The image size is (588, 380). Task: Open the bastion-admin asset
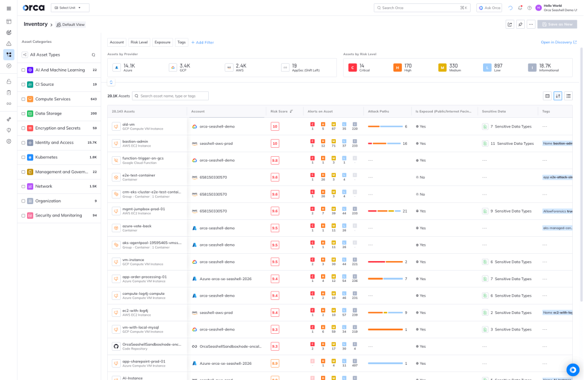pos(135,142)
